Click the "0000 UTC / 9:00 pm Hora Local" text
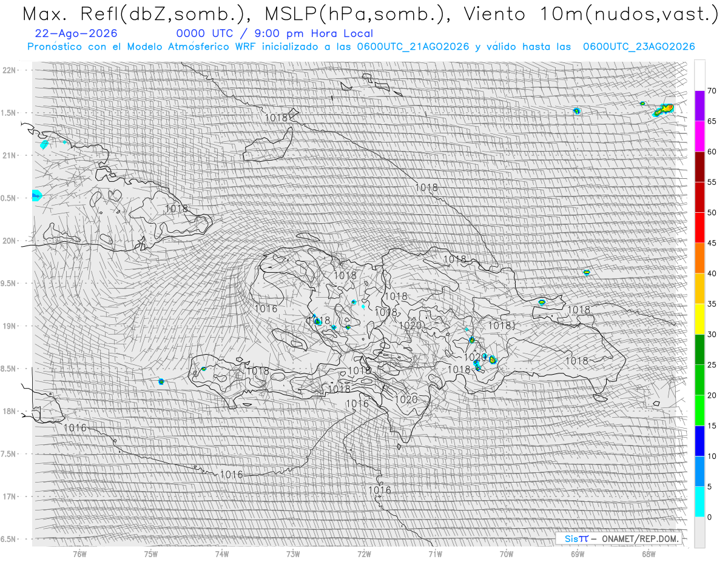Viewport: 728px width, 562px height. 275,33
